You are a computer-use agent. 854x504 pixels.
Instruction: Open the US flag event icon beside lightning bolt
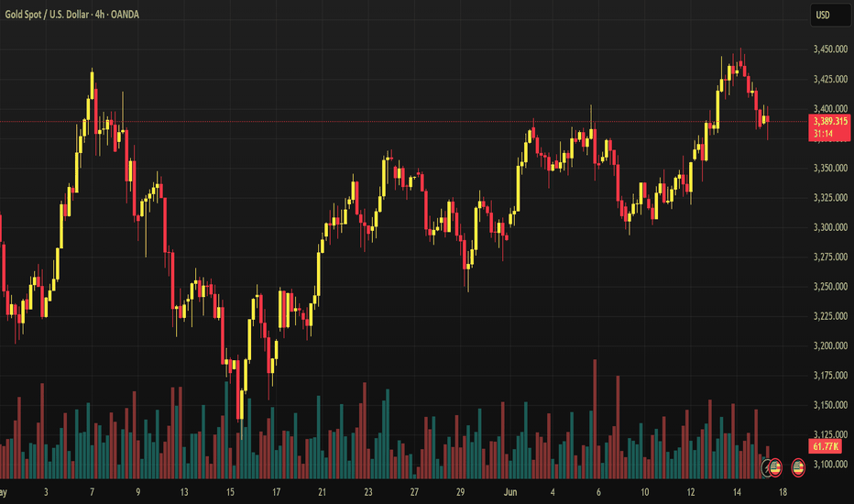click(x=775, y=467)
